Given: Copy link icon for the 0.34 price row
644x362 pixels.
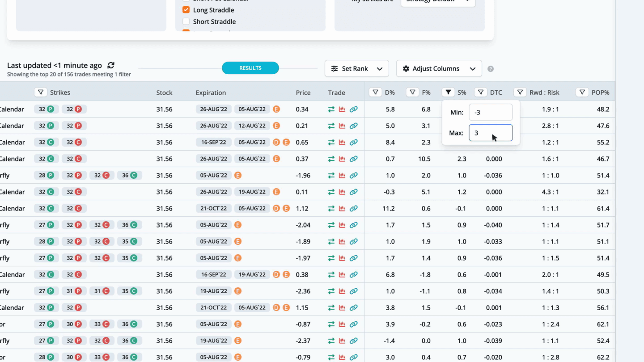Looking at the screenshot, I should coord(354,109).
